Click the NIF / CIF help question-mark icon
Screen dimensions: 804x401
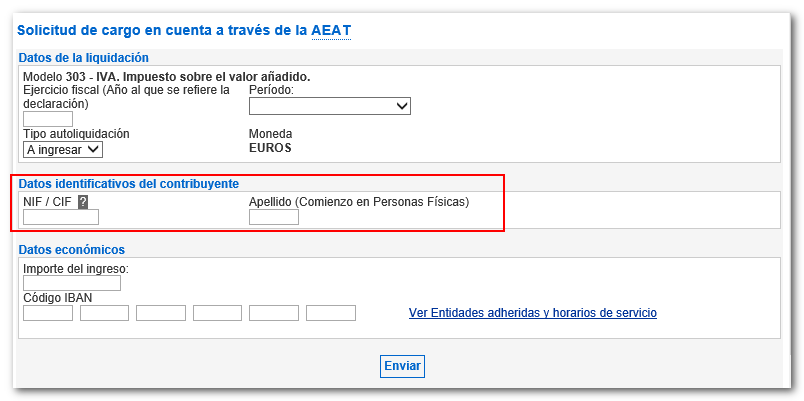83,202
